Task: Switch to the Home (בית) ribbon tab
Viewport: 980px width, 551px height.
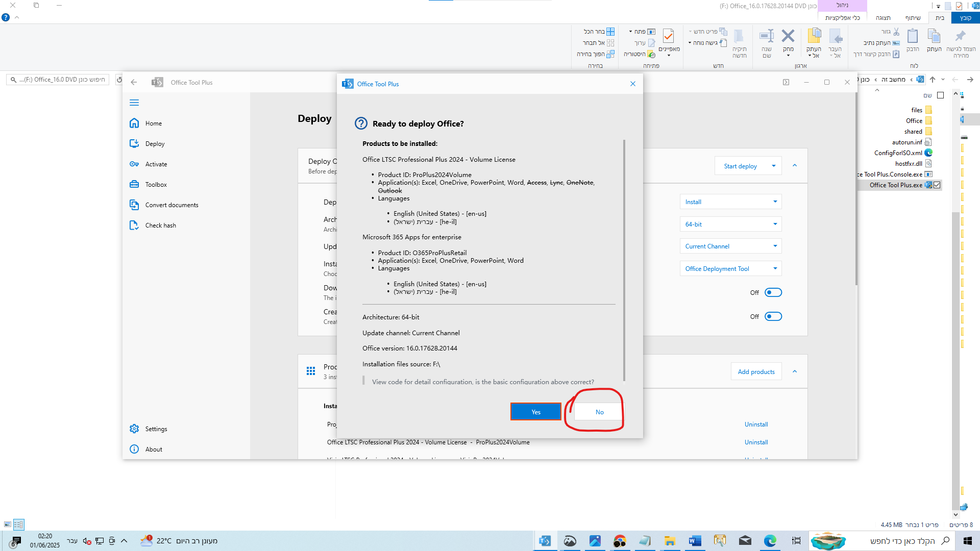Action: (940, 18)
